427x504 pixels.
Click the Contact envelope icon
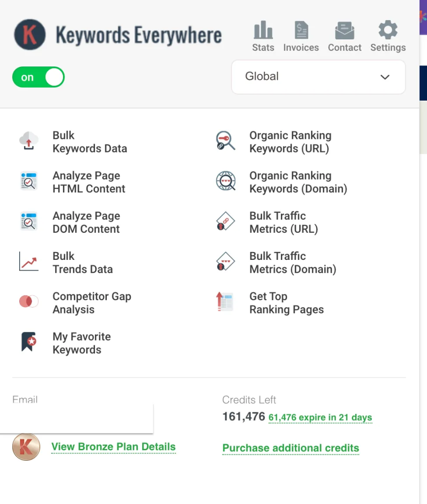click(x=344, y=31)
